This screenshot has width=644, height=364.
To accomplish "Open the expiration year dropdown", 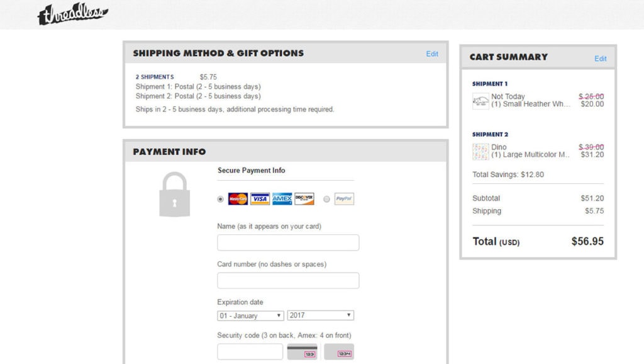I will 321,315.
